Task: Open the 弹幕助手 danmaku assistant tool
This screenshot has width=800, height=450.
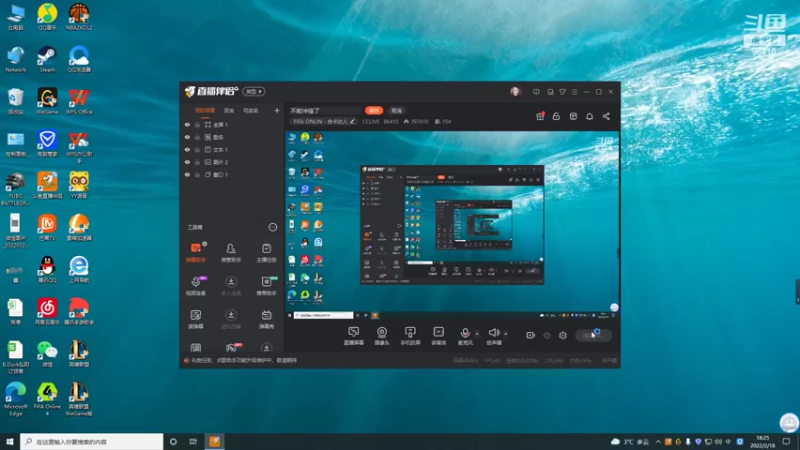Action: pos(195,253)
